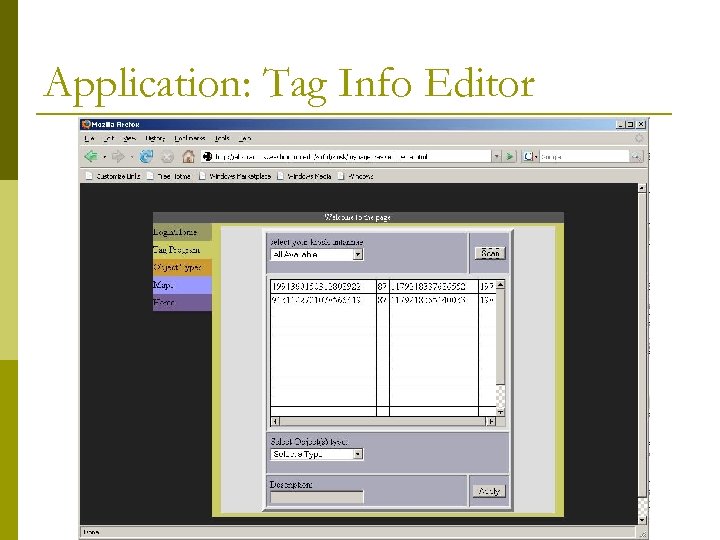Open the Windows Media bookmark
The height and width of the screenshot is (540, 720).
tap(304, 176)
